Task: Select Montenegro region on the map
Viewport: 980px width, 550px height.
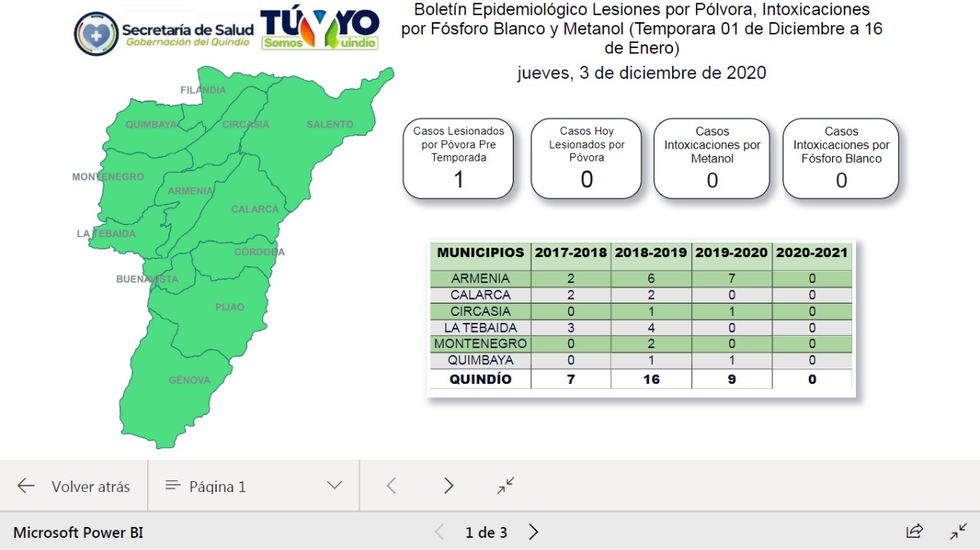Action: point(108,177)
